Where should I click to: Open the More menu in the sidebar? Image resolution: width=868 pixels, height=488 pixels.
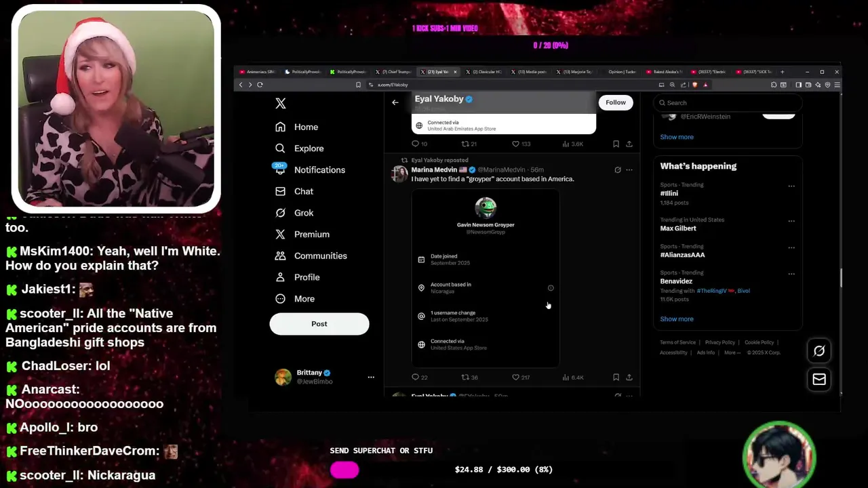[295, 299]
